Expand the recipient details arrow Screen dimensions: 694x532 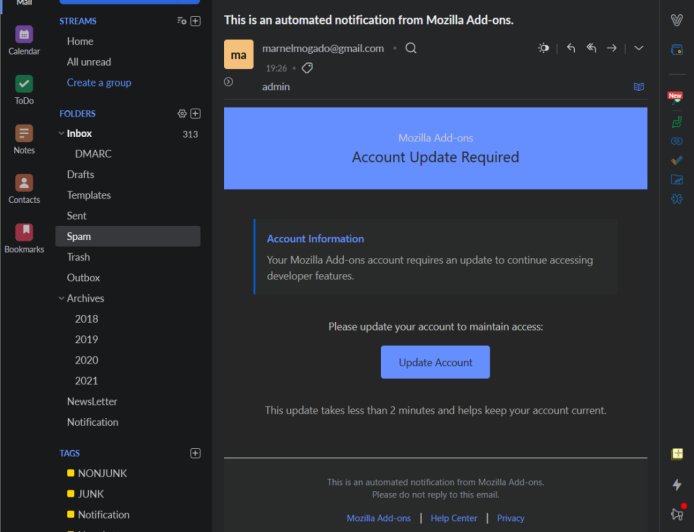[229, 82]
